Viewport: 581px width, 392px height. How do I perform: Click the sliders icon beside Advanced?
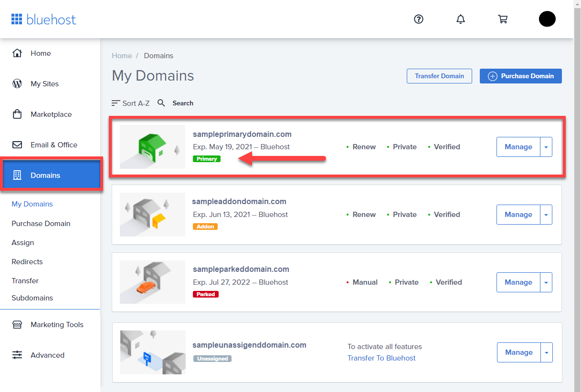[17, 355]
